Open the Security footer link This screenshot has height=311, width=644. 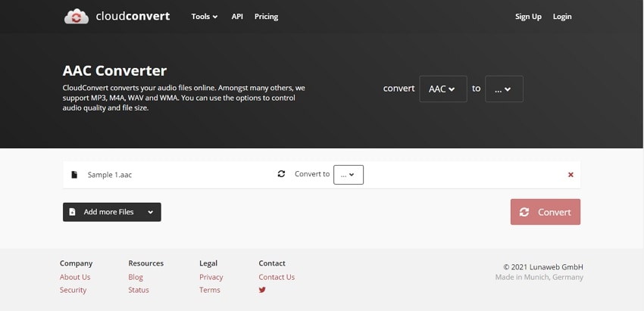73,290
